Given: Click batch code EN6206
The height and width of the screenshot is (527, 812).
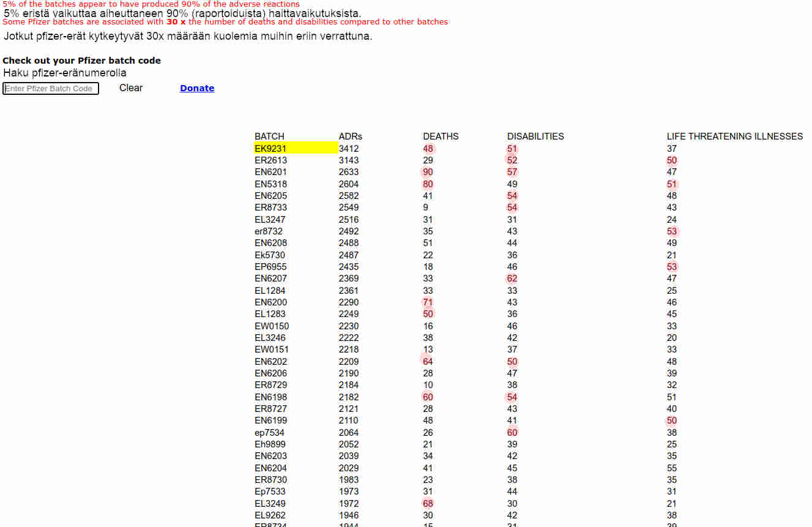Looking at the screenshot, I should (x=270, y=373).
